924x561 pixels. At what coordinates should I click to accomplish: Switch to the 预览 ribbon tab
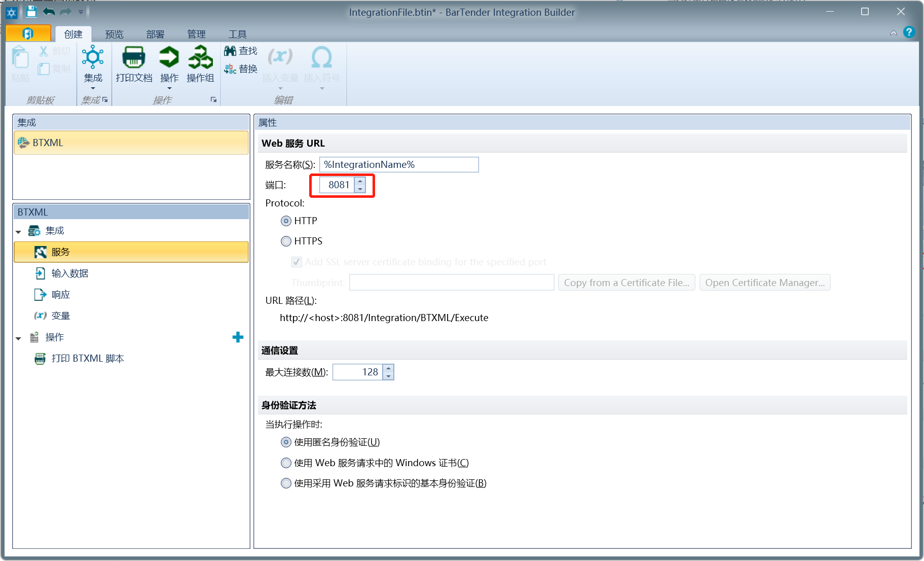coord(114,34)
